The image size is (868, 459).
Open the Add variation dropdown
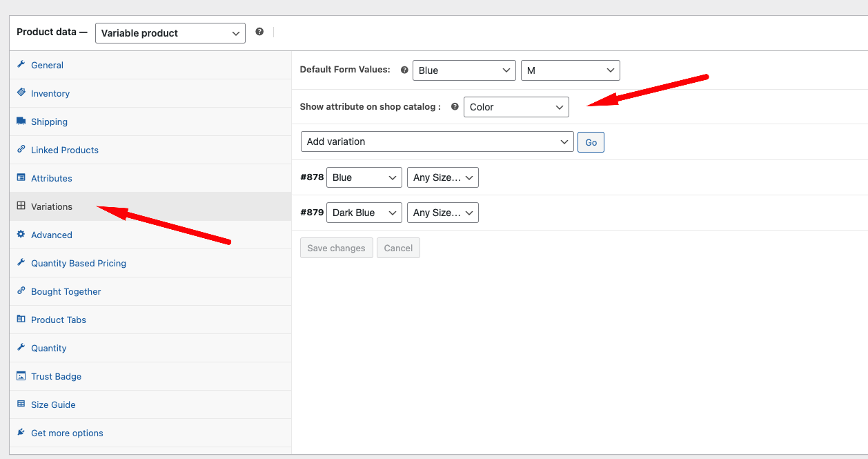[x=437, y=141]
